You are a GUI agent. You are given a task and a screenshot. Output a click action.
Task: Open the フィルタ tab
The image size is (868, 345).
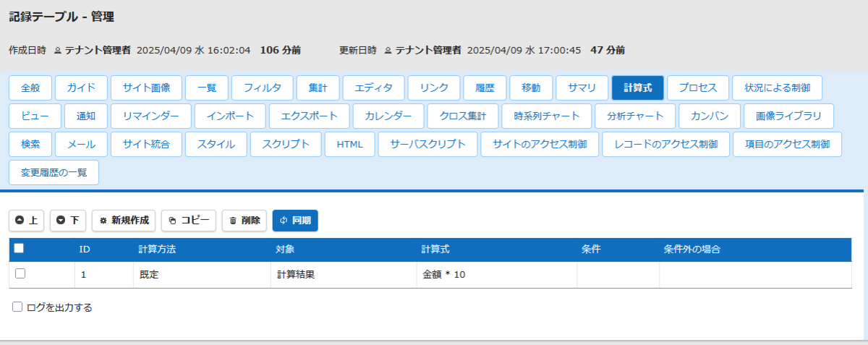263,88
